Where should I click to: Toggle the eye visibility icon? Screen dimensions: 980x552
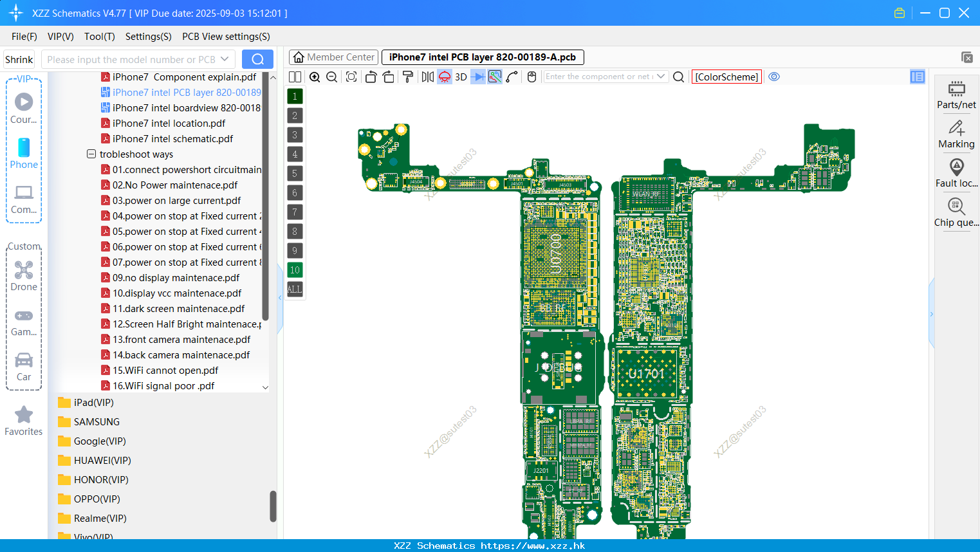774,77
